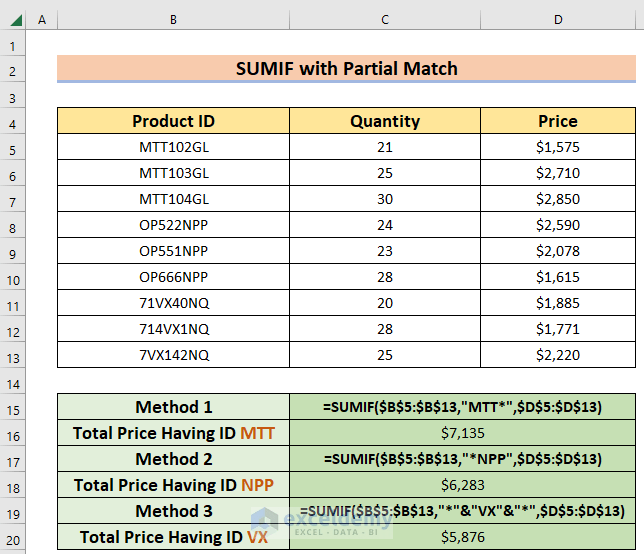This screenshot has height=554, width=644.
Task: Select price cell $2,220
Action: pos(558,355)
